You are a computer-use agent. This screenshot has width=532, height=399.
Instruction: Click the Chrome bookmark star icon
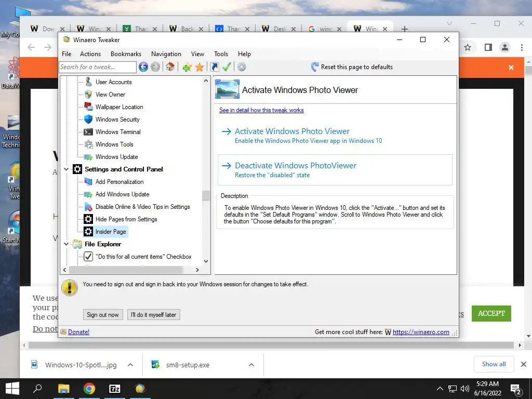468,47
